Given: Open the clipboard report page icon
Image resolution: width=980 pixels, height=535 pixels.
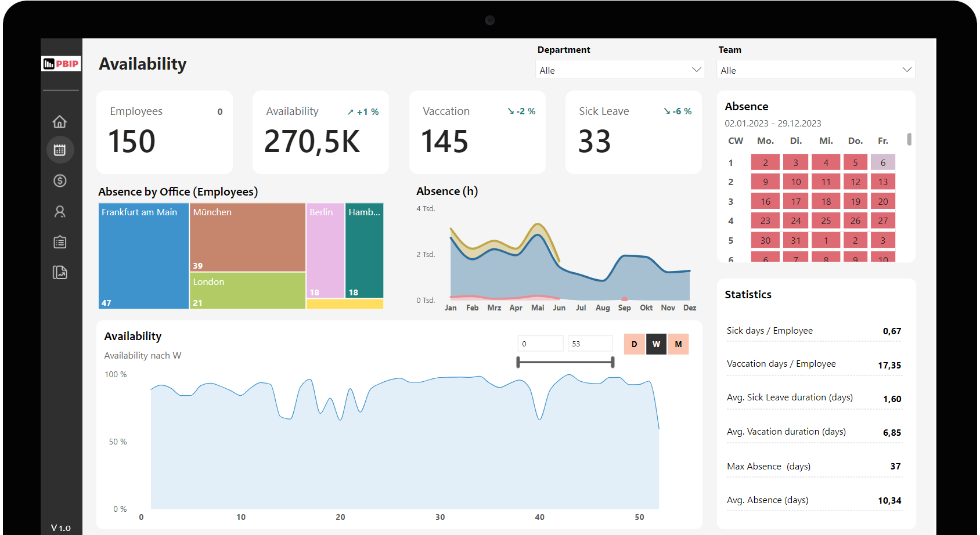Looking at the screenshot, I should click(60, 242).
